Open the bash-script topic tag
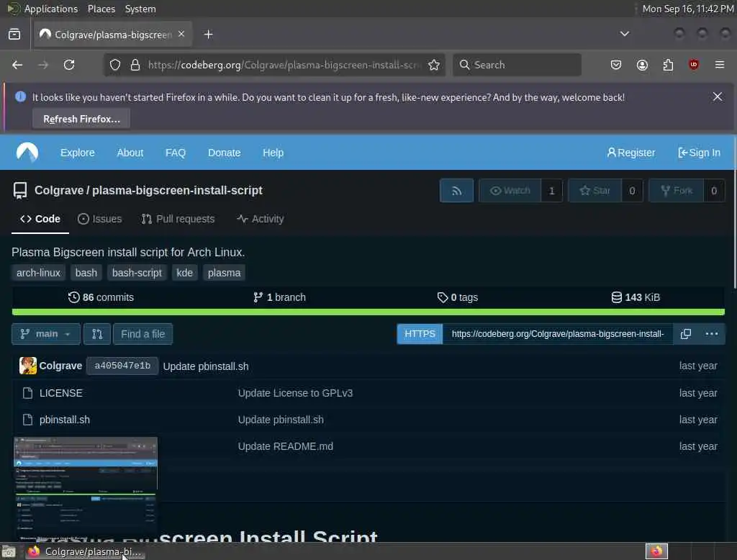 137,273
